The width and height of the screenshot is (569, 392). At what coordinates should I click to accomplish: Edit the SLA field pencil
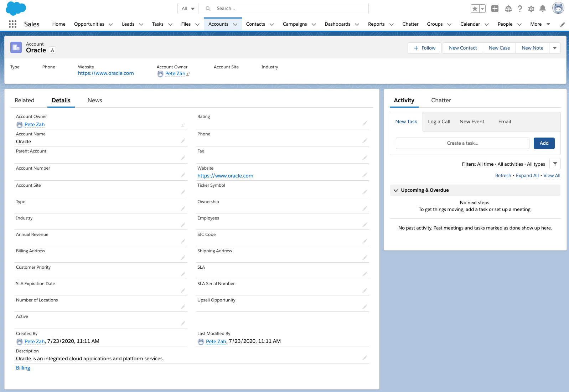point(364,274)
